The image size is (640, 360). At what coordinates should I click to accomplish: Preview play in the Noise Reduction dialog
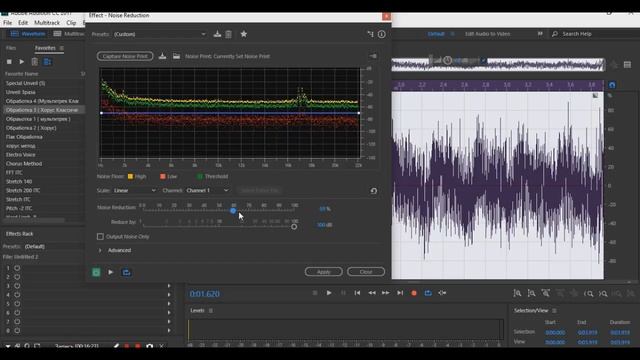coord(111,272)
